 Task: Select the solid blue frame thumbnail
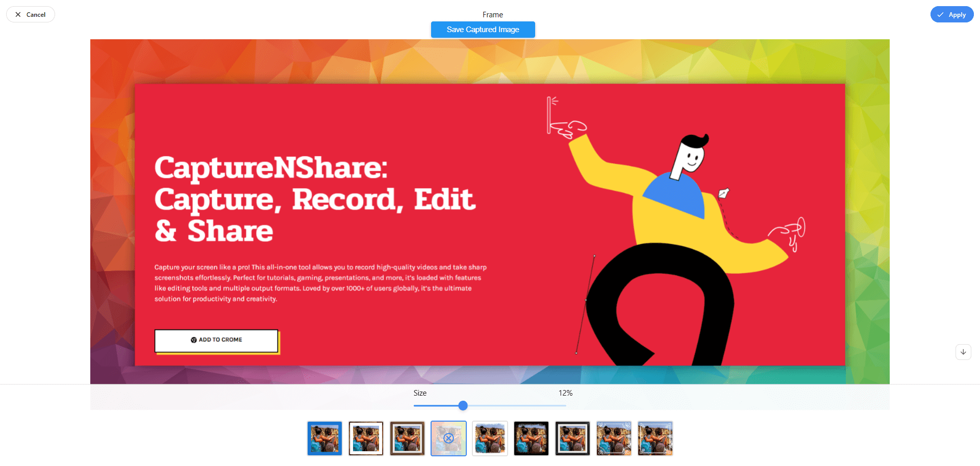pos(325,438)
